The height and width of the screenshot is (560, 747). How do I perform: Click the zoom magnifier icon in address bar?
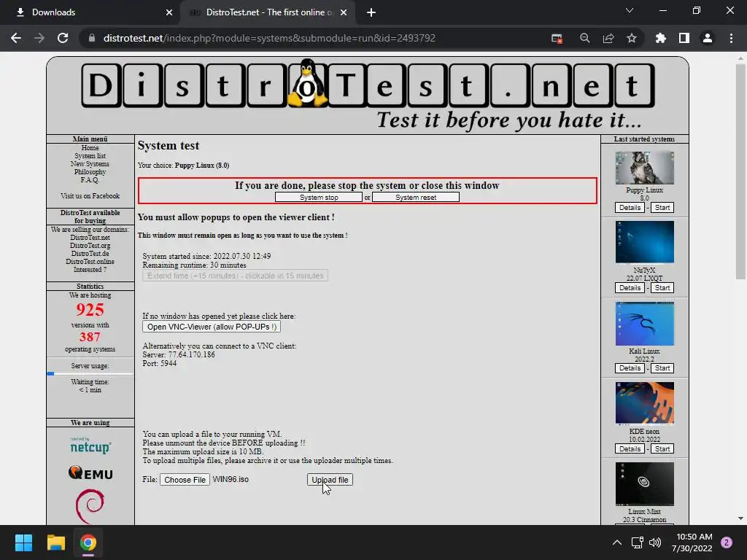[x=584, y=38]
